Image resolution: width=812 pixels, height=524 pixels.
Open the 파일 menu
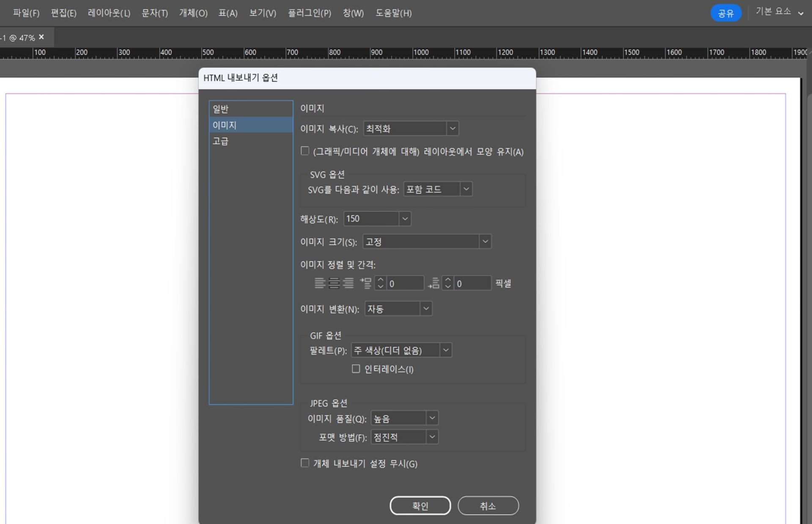click(x=26, y=13)
